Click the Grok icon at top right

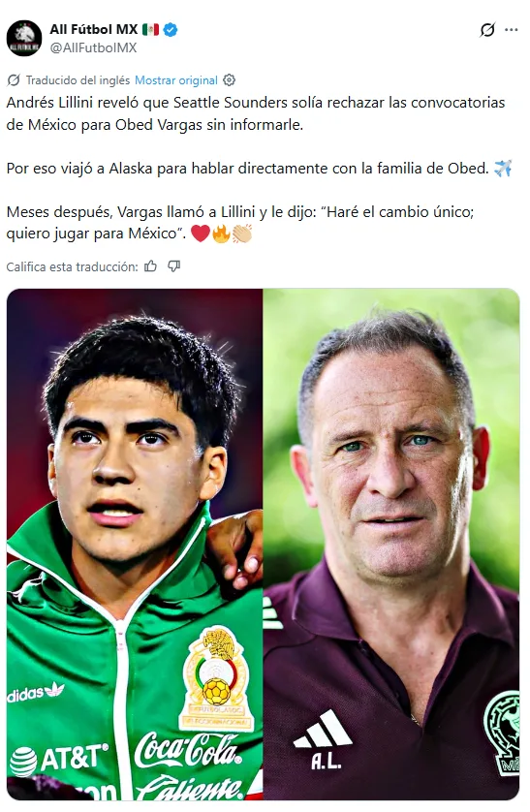click(x=487, y=30)
